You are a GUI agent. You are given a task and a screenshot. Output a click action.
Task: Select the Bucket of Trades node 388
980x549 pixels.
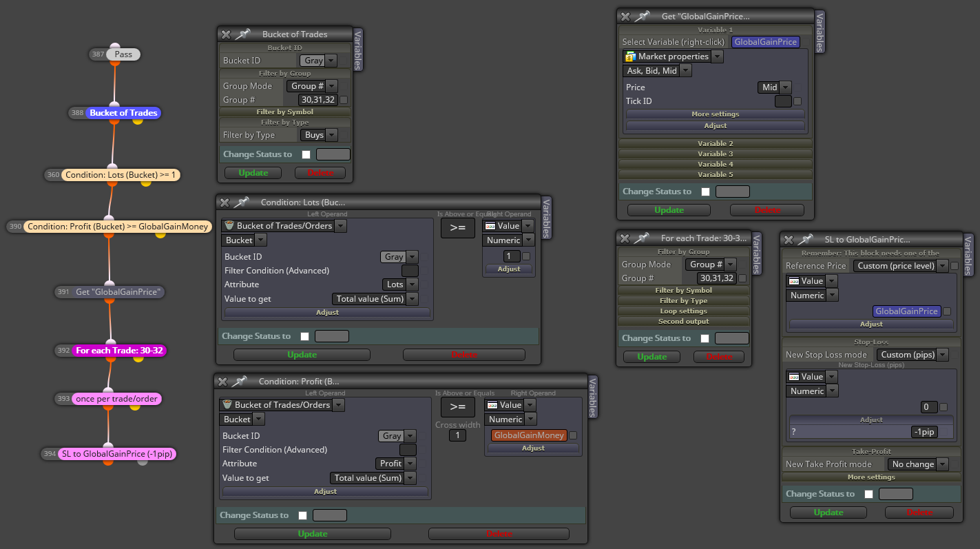(123, 112)
